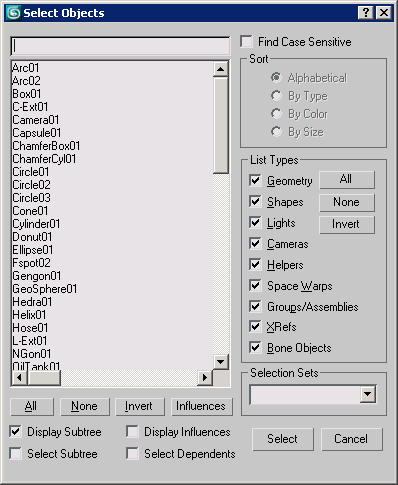Click the horizontal scroll left arrow
Viewport: 398px width, 485px height.
(19, 378)
